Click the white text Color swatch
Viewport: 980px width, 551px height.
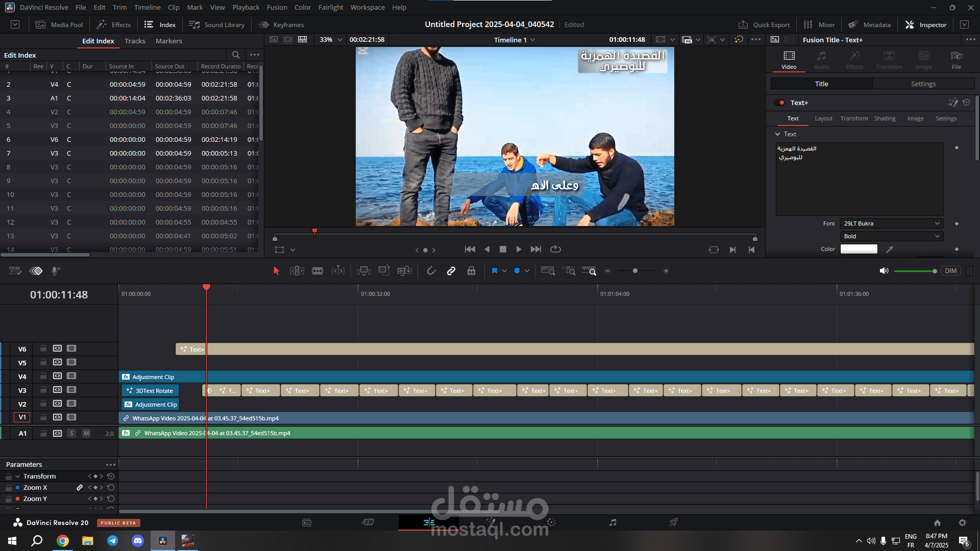click(x=859, y=249)
